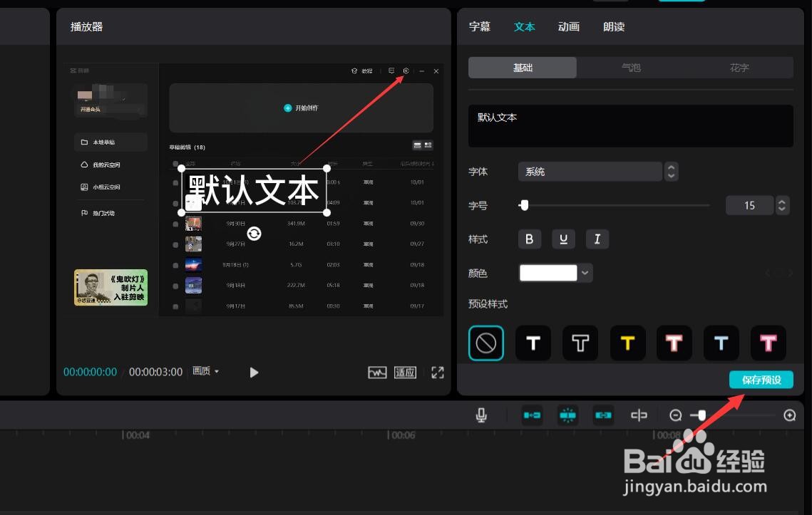Open the 字体 font dropdown showing 系统
The width and height of the screenshot is (812, 515).
[590, 172]
